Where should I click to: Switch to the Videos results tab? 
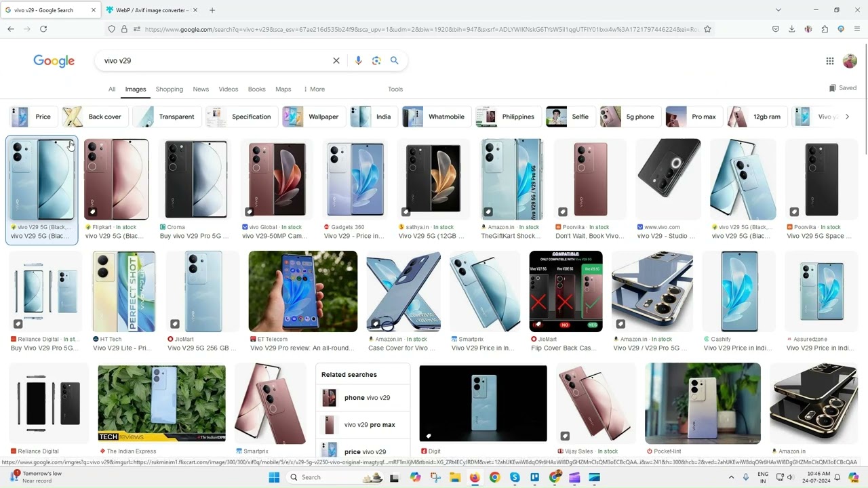(x=229, y=89)
